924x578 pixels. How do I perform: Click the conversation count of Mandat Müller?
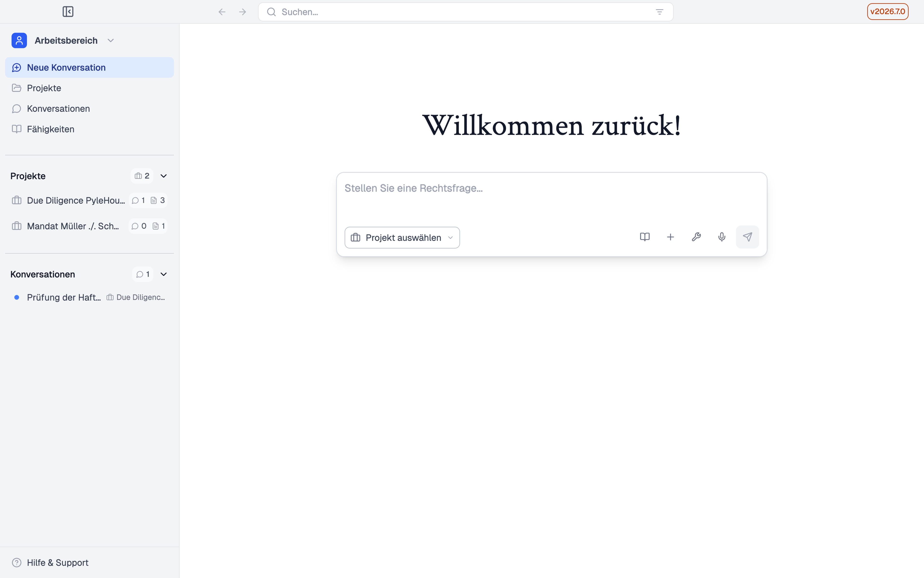point(139,226)
